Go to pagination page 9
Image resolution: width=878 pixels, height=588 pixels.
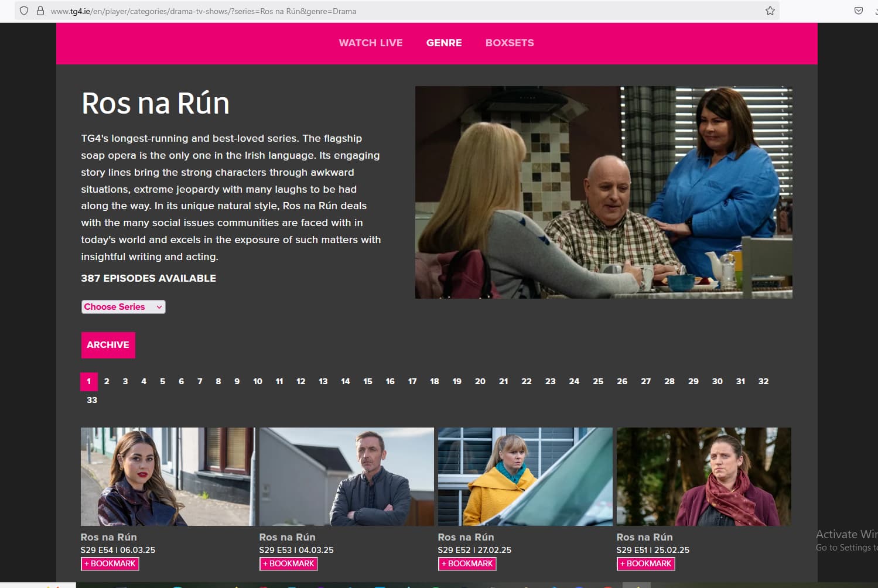237,381
